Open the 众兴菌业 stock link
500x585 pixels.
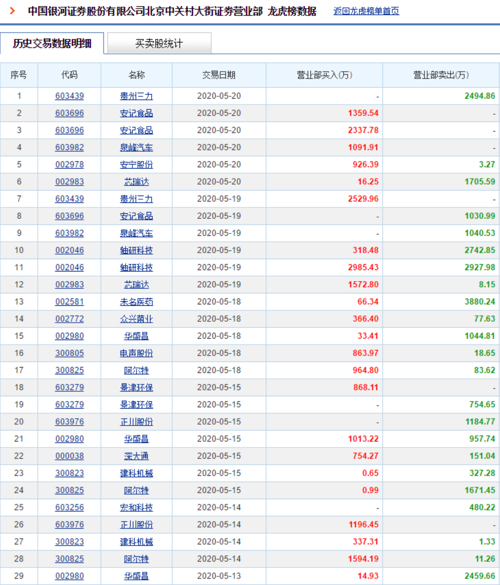click(x=136, y=319)
